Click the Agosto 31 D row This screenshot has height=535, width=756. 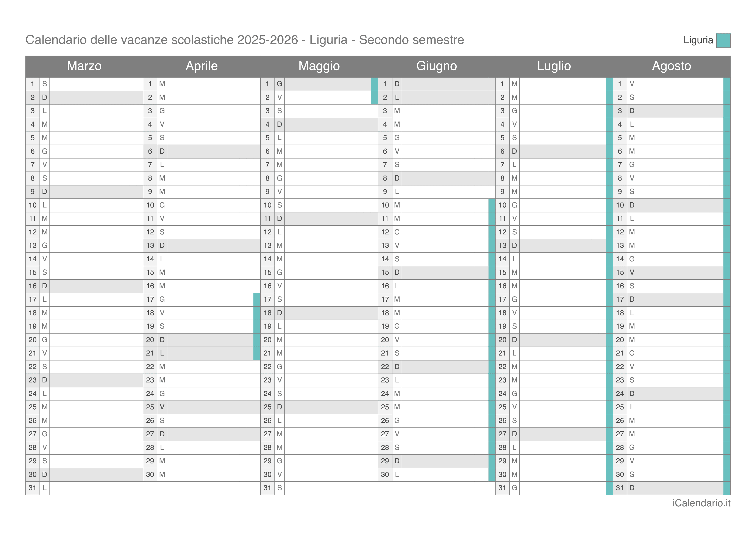pyautogui.click(x=672, y=488)
